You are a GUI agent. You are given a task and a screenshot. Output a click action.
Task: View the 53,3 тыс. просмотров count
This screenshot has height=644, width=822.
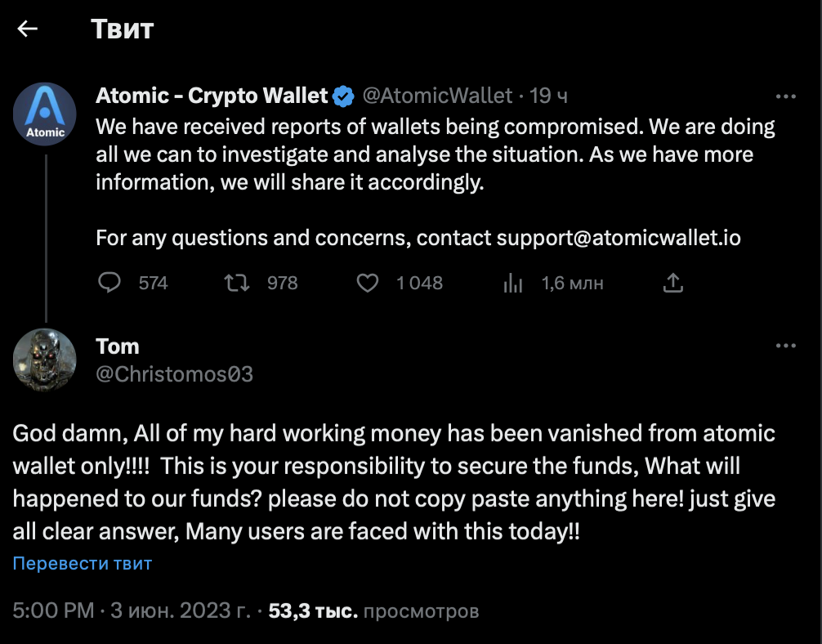click(x=373, y=610)
